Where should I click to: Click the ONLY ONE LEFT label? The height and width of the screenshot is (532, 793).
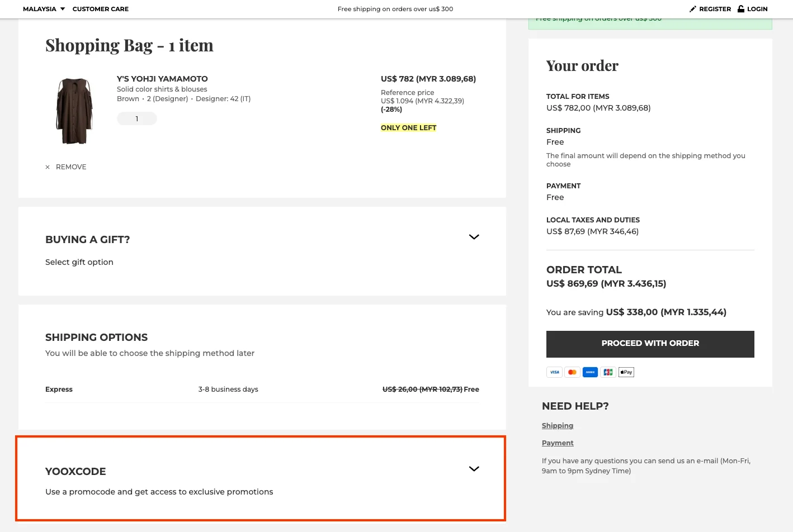[408, 128]
